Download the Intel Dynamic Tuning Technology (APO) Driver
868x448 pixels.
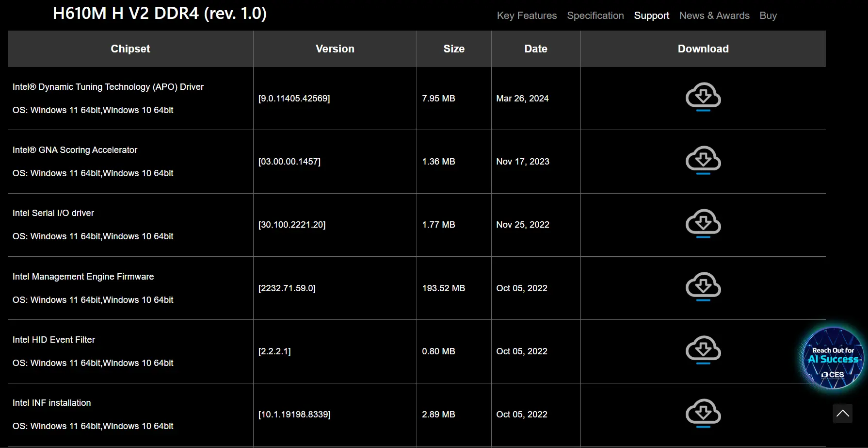(x=703, y=97)
